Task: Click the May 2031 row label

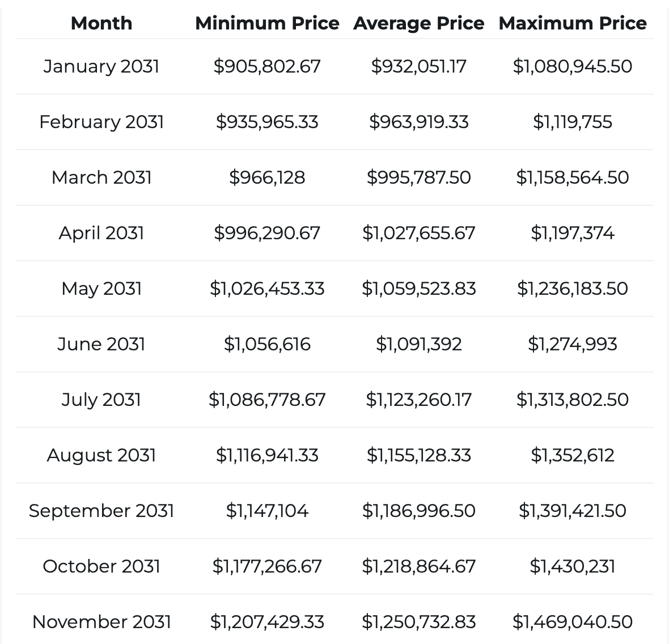Action: [101, 289]
